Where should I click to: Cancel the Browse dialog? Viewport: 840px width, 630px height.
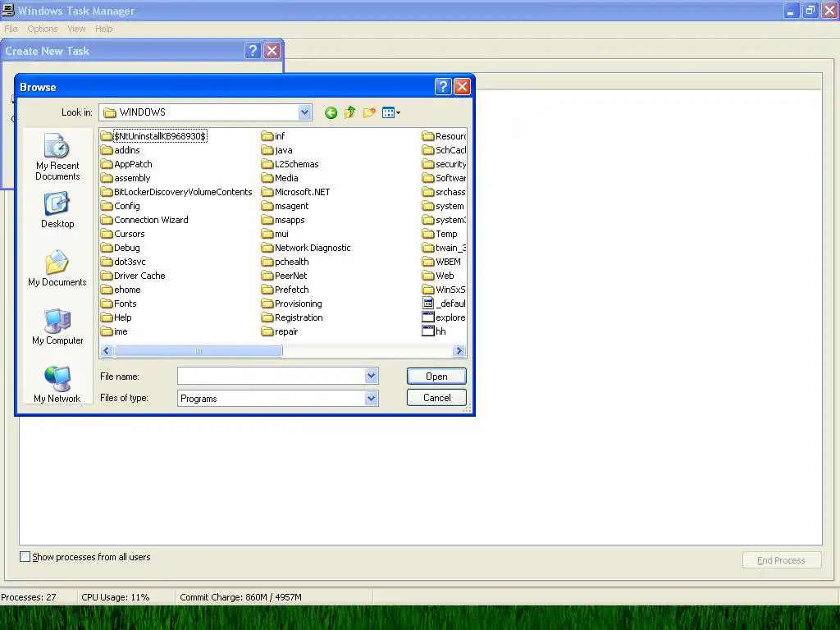[x=436, y=398]
